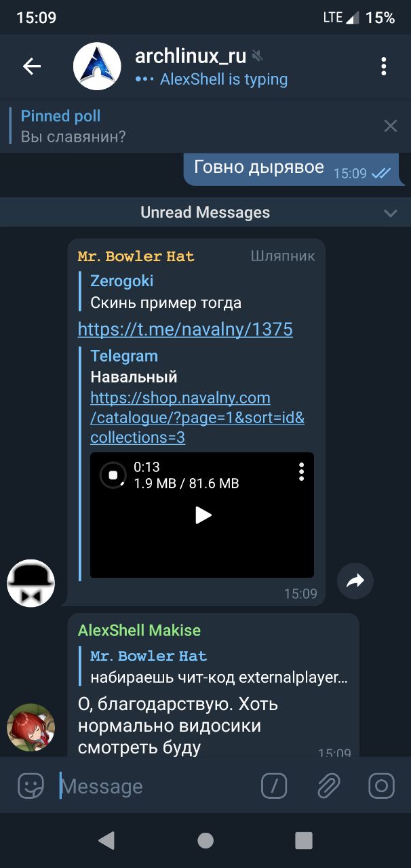Viewport: 411px width, 868px height.
Task: Forward Mr. Bowler Hat's message
Action: click(355, 580)
